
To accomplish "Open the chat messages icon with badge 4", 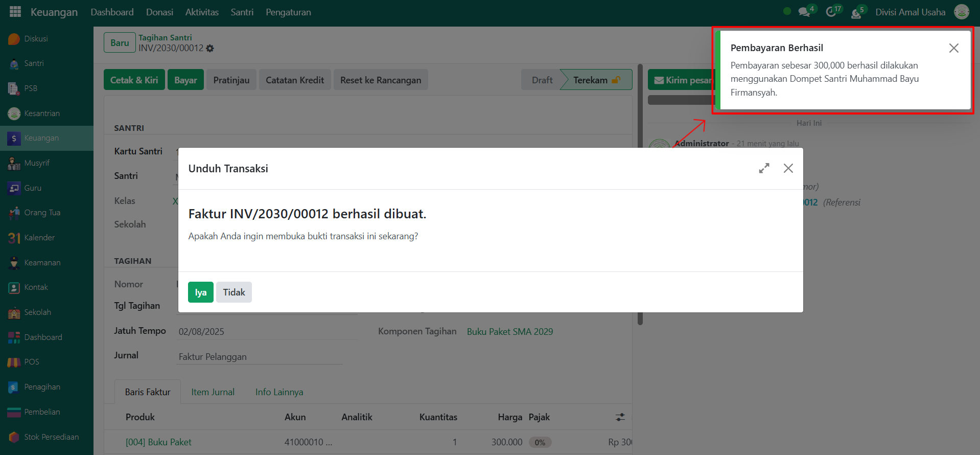I will point(804,12).
